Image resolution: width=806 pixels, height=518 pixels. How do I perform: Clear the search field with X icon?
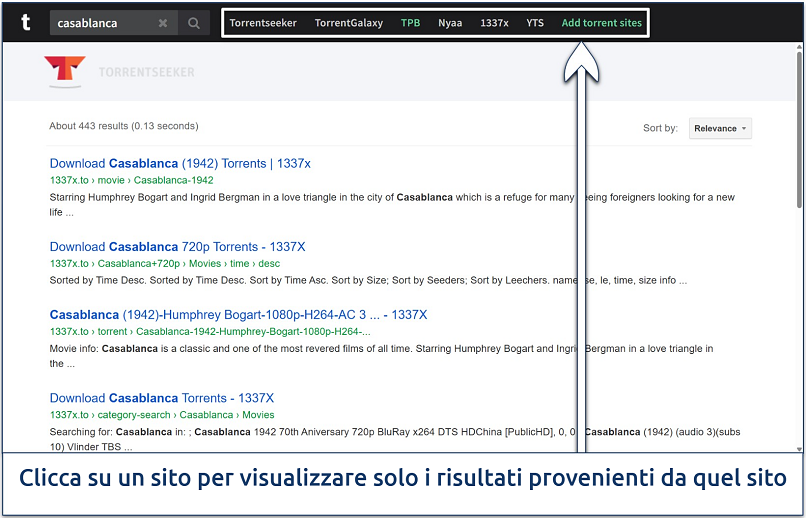click(163, 23)
